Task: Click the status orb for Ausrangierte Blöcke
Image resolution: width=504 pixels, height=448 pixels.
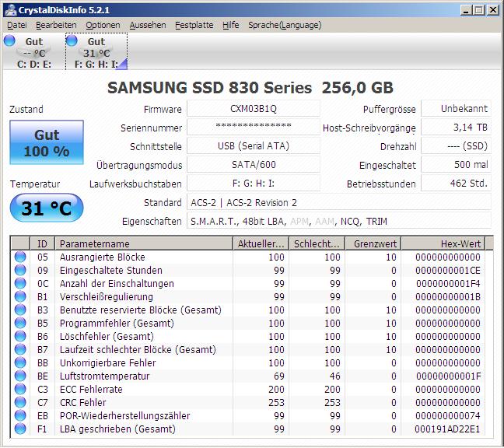Action: 20,257
